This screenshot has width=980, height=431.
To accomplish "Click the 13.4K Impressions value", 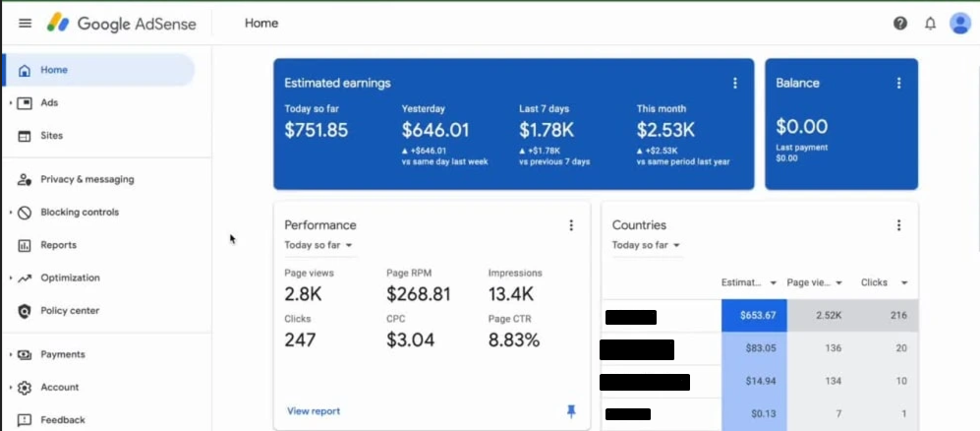I will (x=510, y=294).
